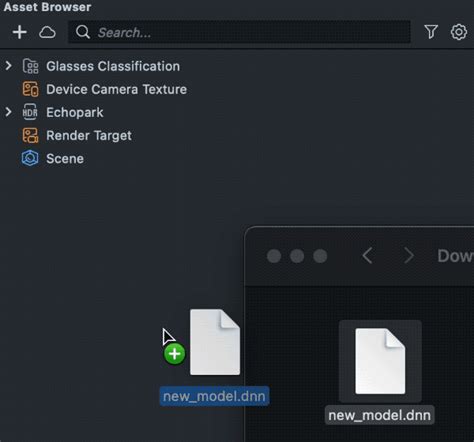The image size is (474, 442).
Task: Select the Echopark HDR icon
Action: (30, 112)
